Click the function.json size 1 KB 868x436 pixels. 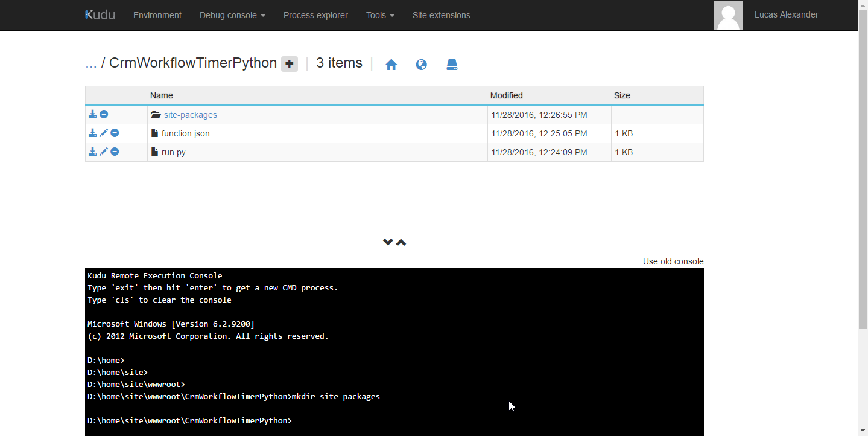click(624, 133)
